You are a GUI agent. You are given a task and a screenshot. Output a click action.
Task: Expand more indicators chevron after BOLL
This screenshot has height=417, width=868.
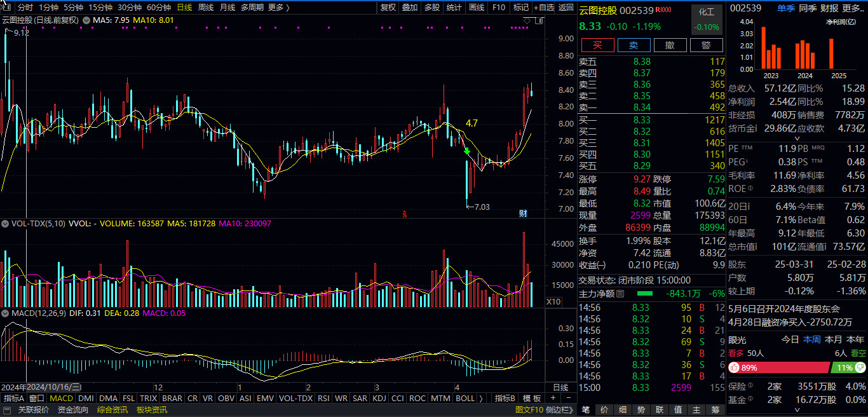482,399
